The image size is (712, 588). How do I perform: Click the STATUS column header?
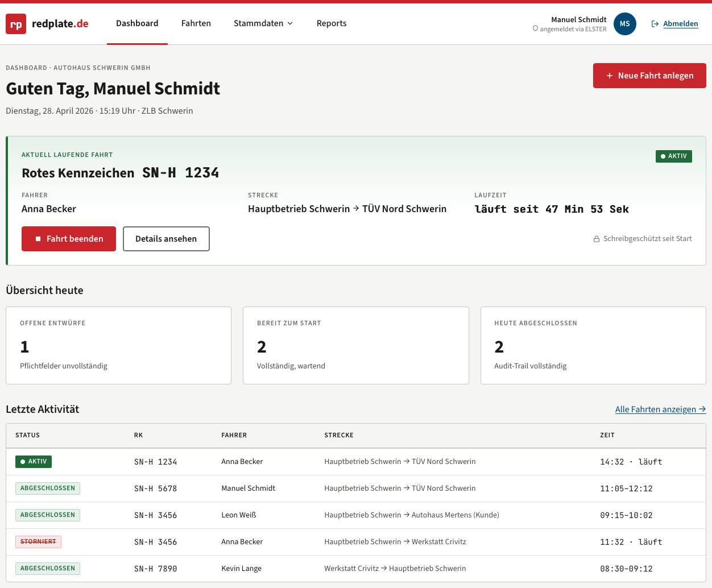27,435
